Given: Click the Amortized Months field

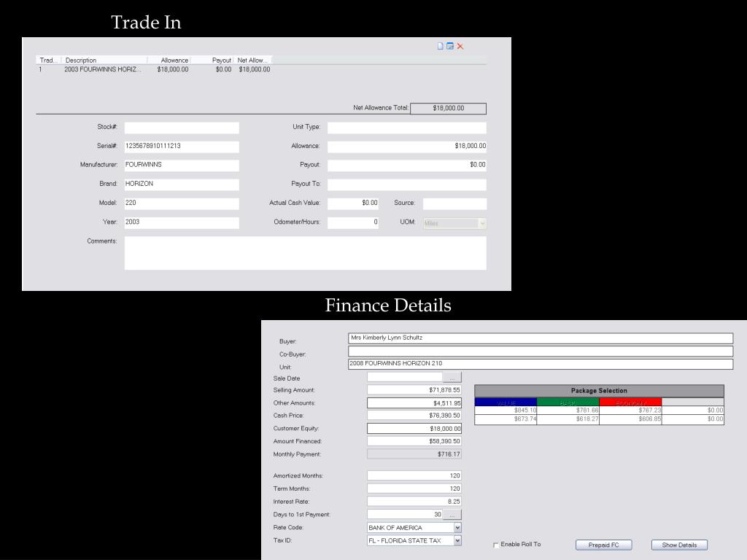Looking at the screenshot, I should click(414, 475).
